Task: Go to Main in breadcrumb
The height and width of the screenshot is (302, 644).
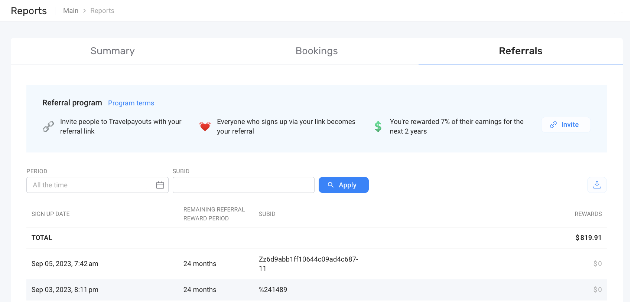Action: point(71,11)
